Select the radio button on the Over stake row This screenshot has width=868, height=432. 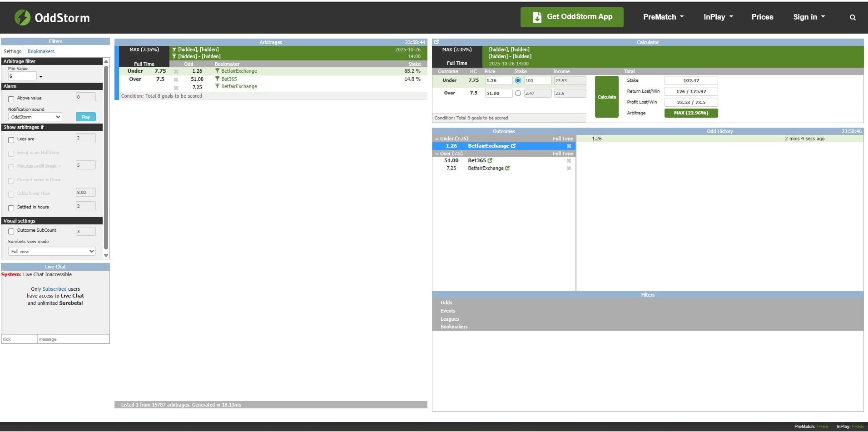[x=518, y=93]
